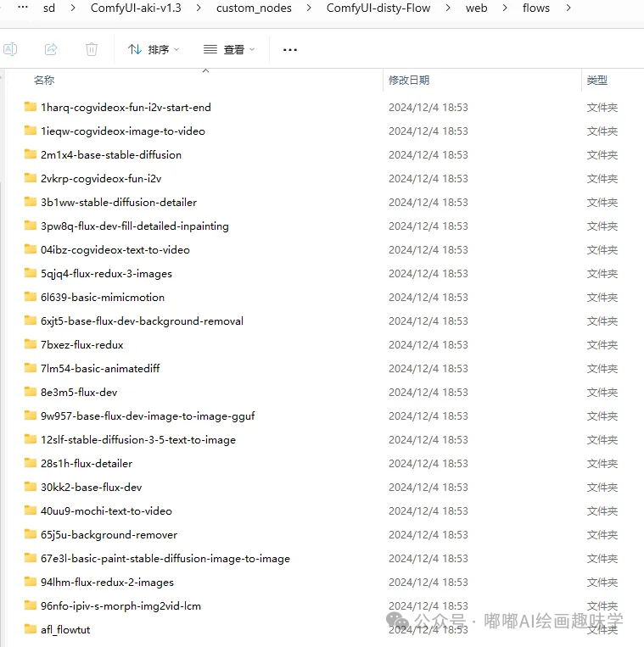644x647 pixels.
Task: Click date cell of 7lm54-basic-animatediff row
Action: (428, 369)
